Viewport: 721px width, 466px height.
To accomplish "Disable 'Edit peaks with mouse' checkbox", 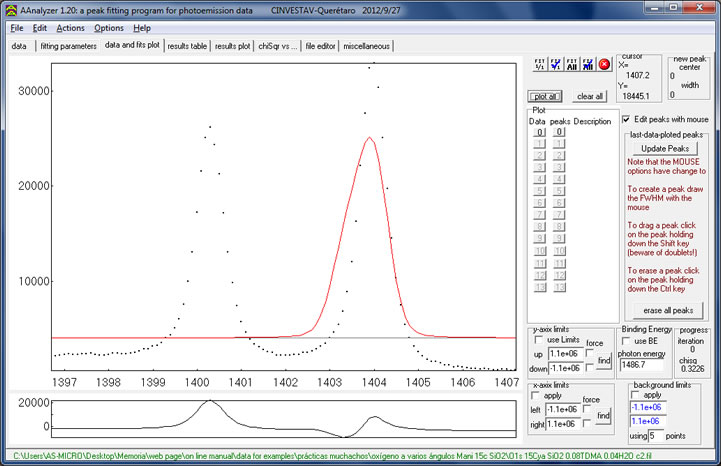I will (627, 118).
